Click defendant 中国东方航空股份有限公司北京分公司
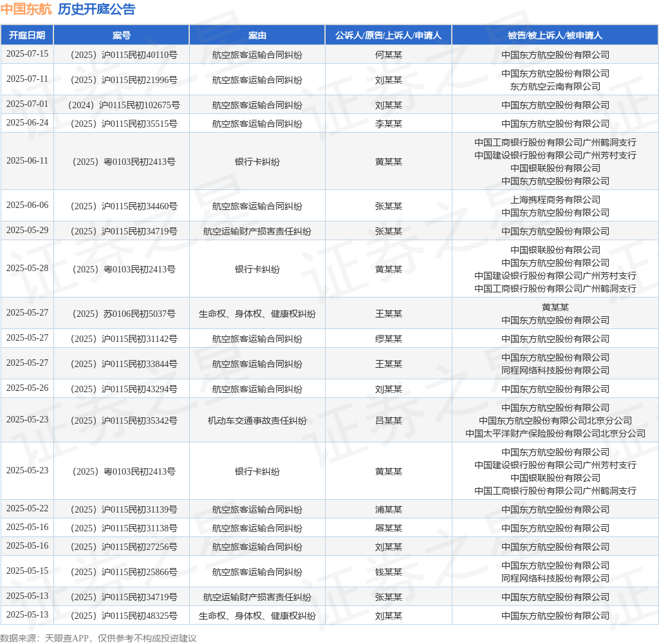The height and width of the screenshot is (644, 659). tap(555, 421)
